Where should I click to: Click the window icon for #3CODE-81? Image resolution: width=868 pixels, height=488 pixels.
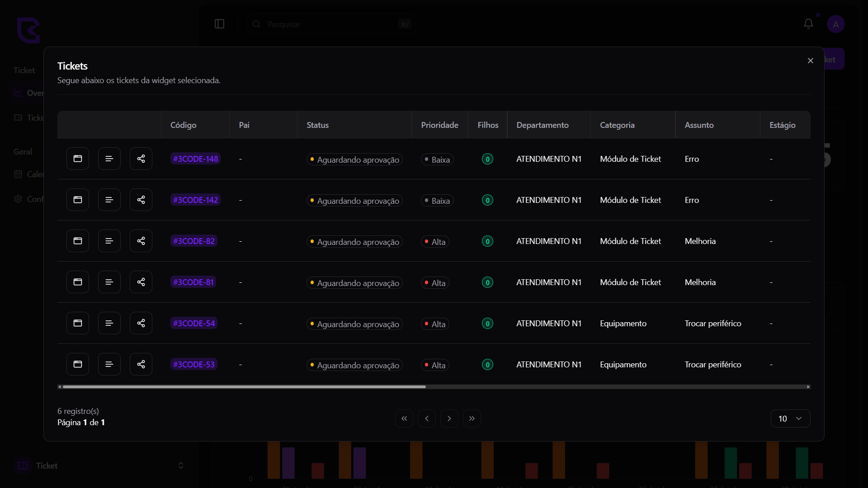(x=78, y=282)
